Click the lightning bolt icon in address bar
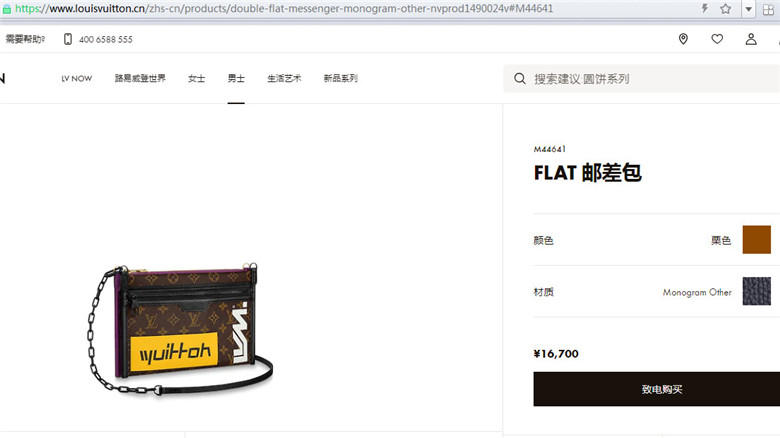Viewport: 780px width, 438px height. tap(704, 8)
